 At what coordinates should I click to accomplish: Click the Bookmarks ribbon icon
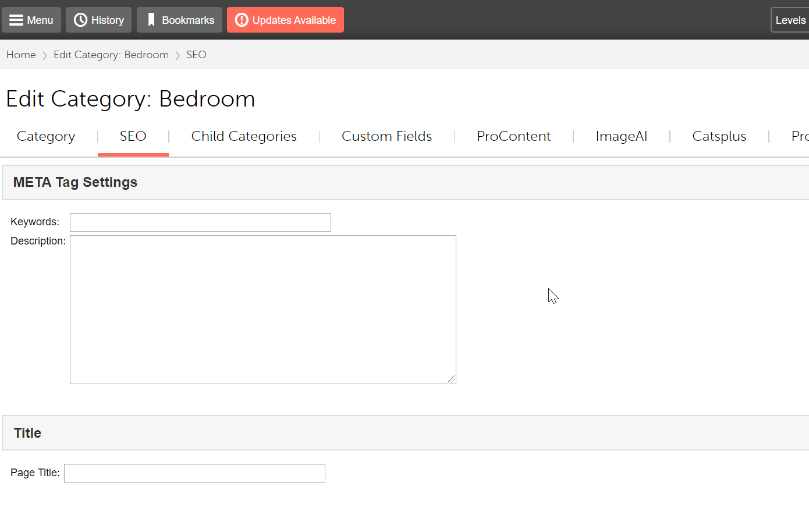151,20
